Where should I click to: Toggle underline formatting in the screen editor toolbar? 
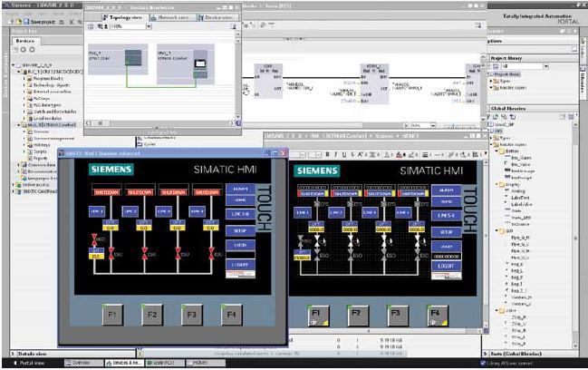tap(344, 154)
